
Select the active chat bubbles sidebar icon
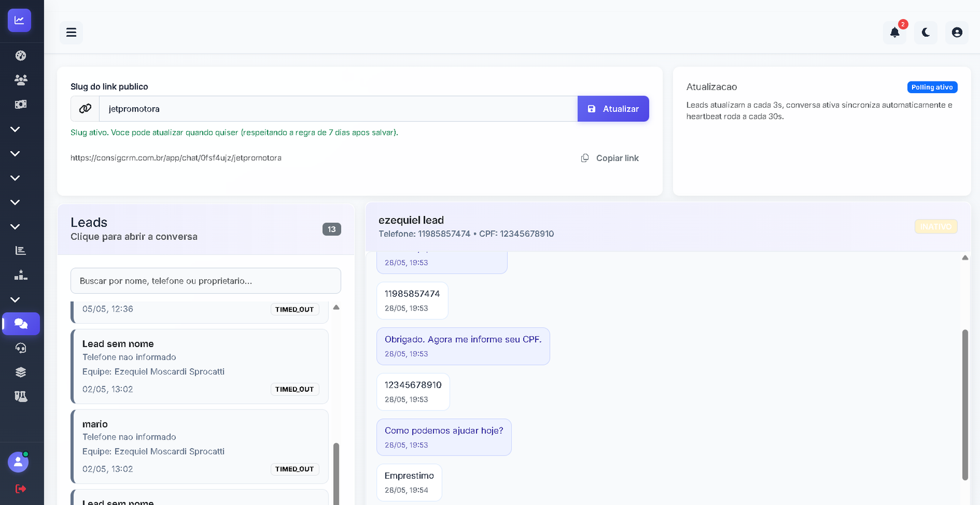pos(21,324)
